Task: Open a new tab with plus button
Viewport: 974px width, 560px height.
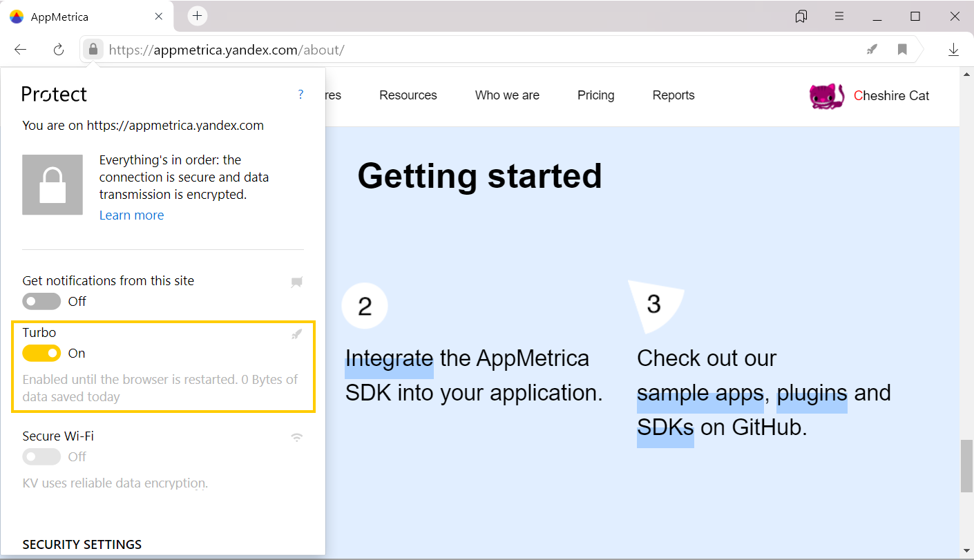Action: pyautogui.click(x=198, y=16)
